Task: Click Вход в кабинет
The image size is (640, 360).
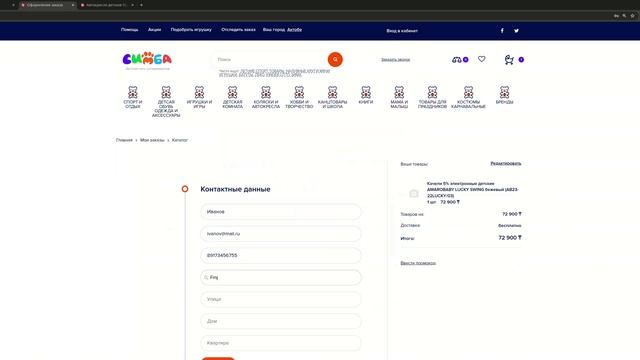Action: (x=402, y=31)
